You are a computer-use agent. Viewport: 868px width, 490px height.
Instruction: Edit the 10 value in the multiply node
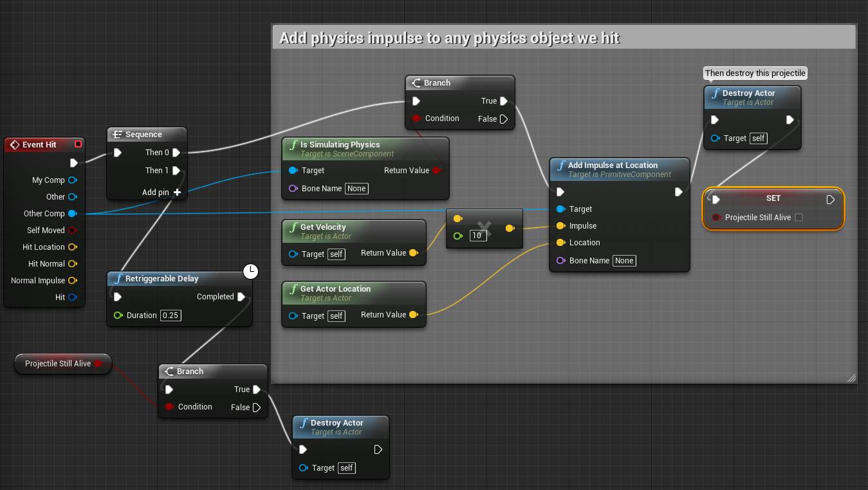click(477, 236)
